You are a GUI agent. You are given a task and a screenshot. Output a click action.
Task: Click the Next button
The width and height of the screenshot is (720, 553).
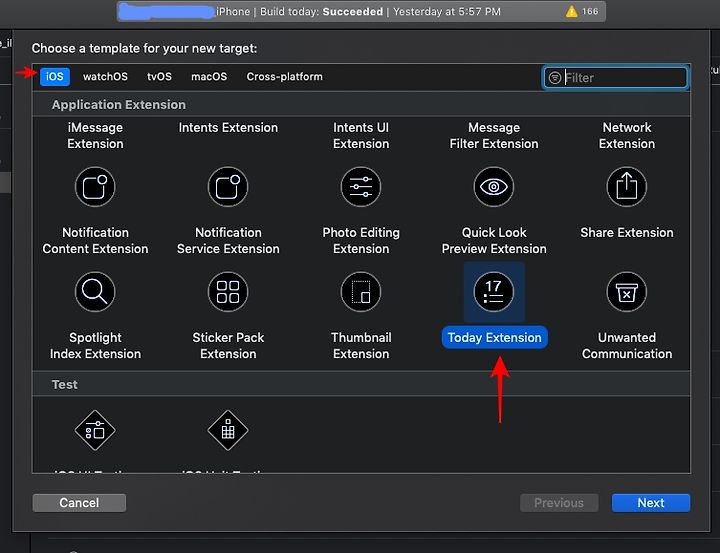(x=651, y=502)
